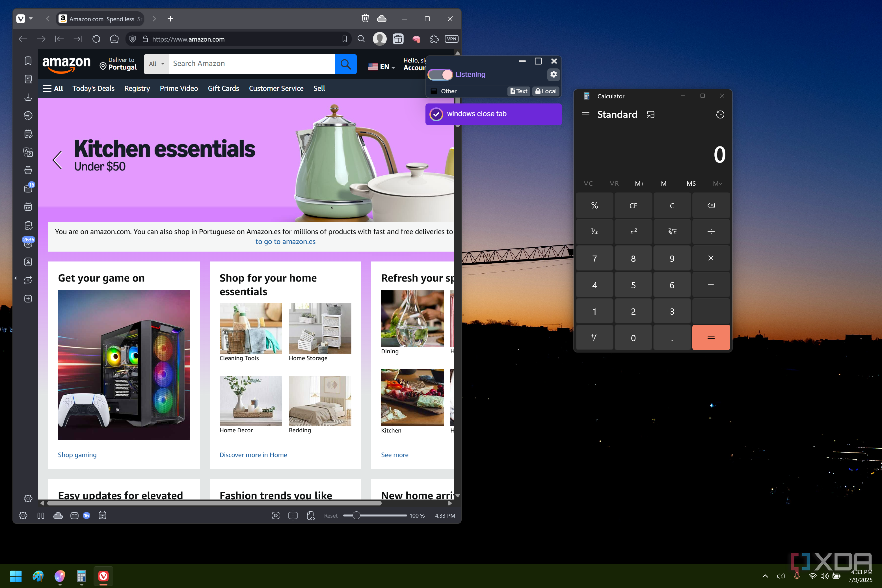The image size is (882, 588).
Task: Open Calculator history icon
Action: coord(720,115)
